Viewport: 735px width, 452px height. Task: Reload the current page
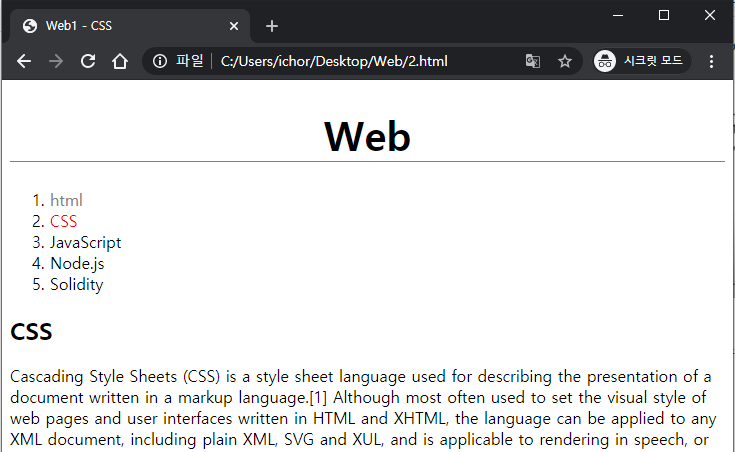pyautogui.click(x=88, y=61)
